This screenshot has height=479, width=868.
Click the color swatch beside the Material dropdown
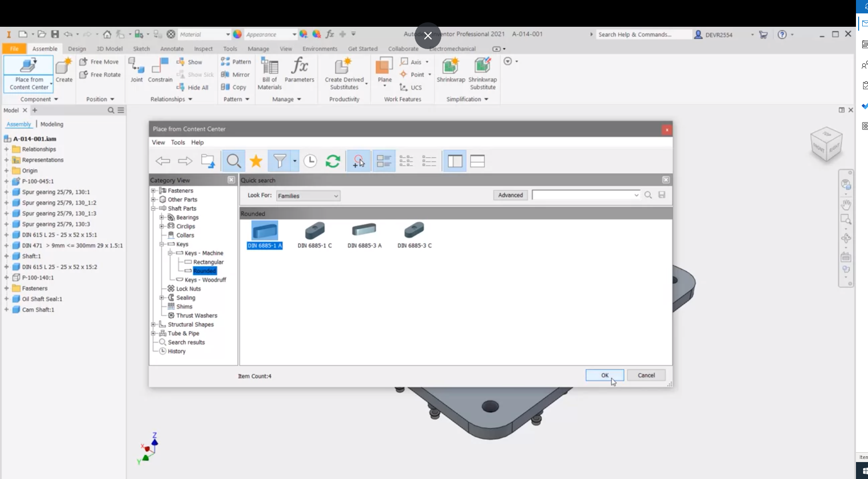[x=237, y=34]
